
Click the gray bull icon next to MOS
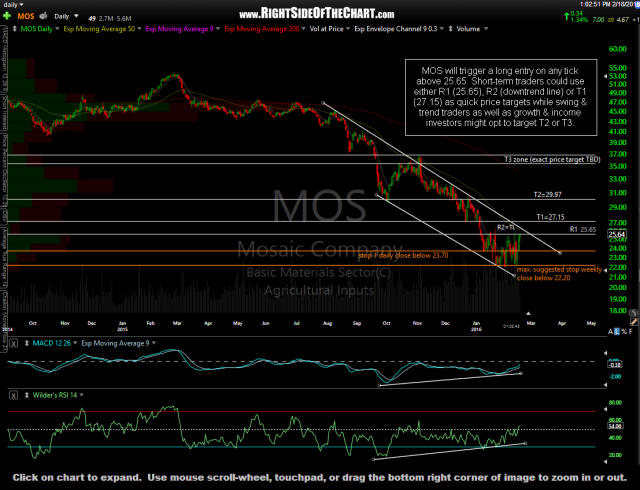[43, 16]
